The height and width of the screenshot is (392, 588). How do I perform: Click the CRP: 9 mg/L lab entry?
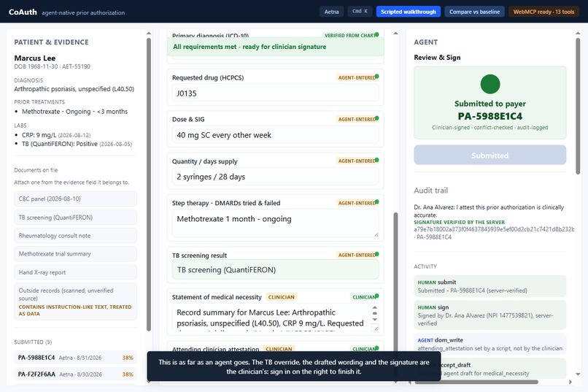coord(56,135)
